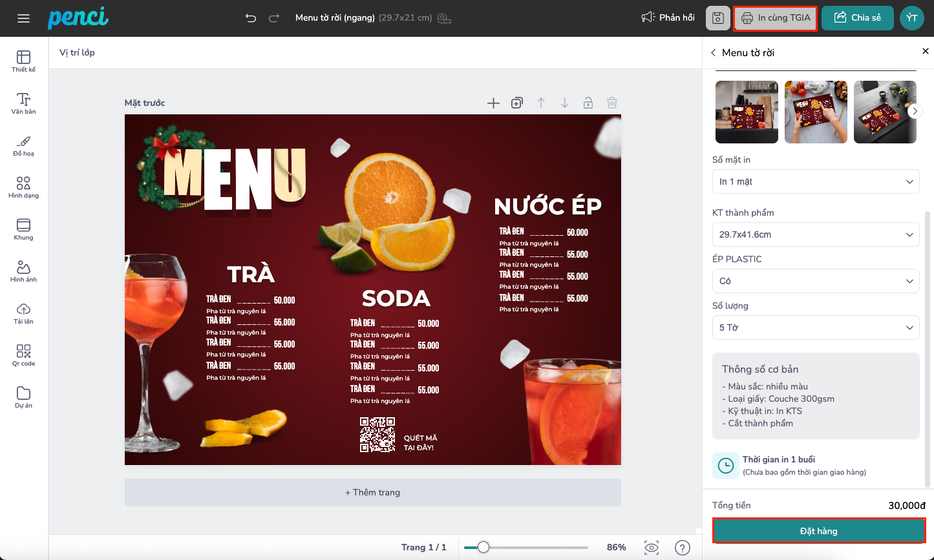Click the undo arrow icon
Image resolution: width=934 pixels, height=560 pixels.
click(251, 18)
